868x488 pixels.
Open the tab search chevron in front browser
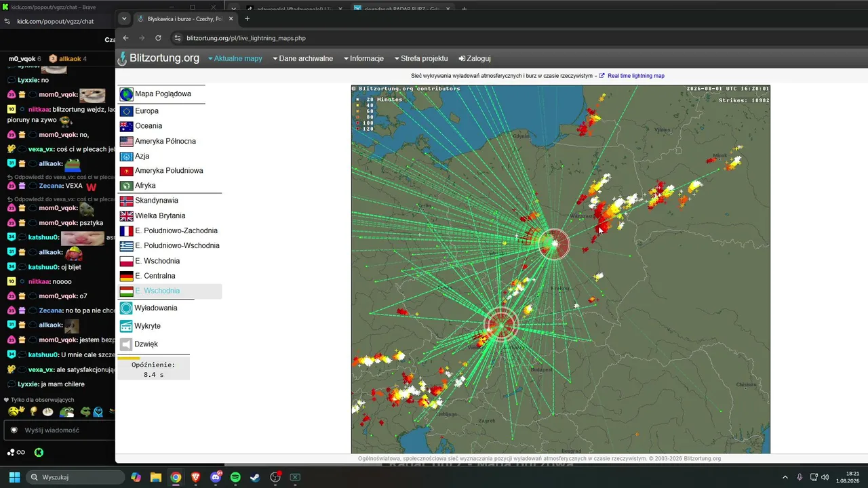124,19
